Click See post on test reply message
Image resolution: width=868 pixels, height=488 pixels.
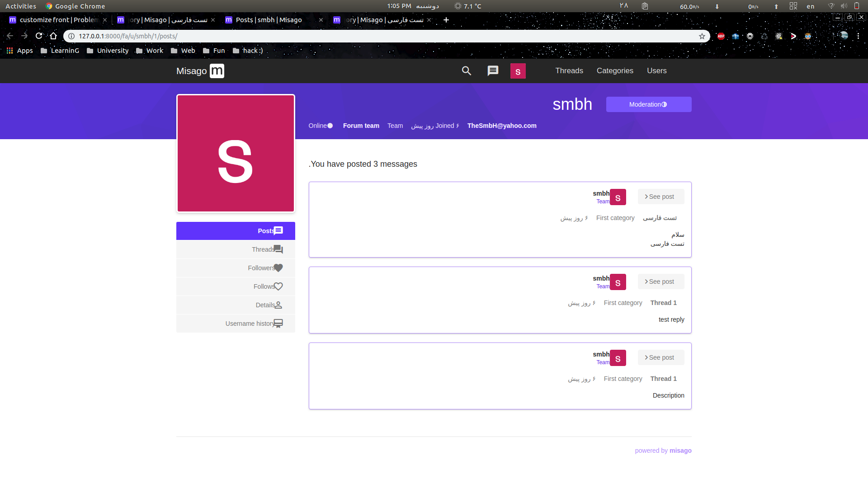(660, 282)
